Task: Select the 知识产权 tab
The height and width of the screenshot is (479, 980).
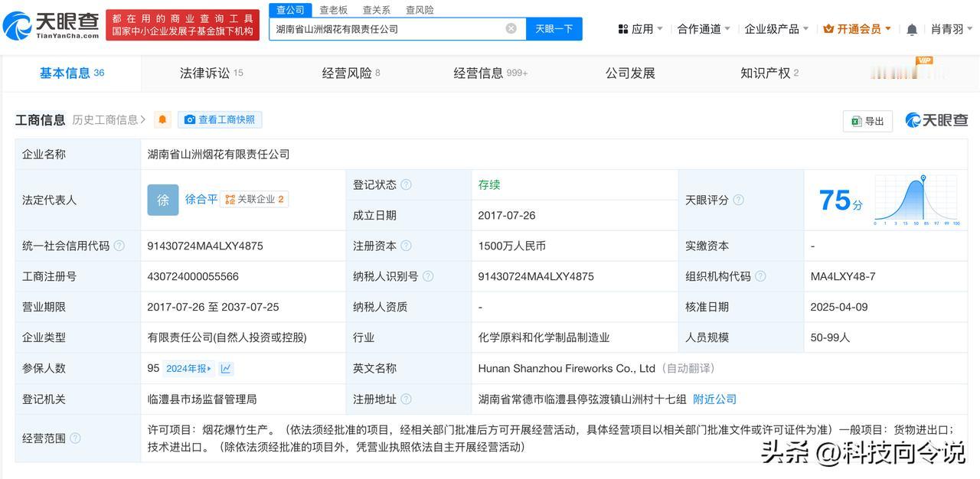Action: [769, 73]
